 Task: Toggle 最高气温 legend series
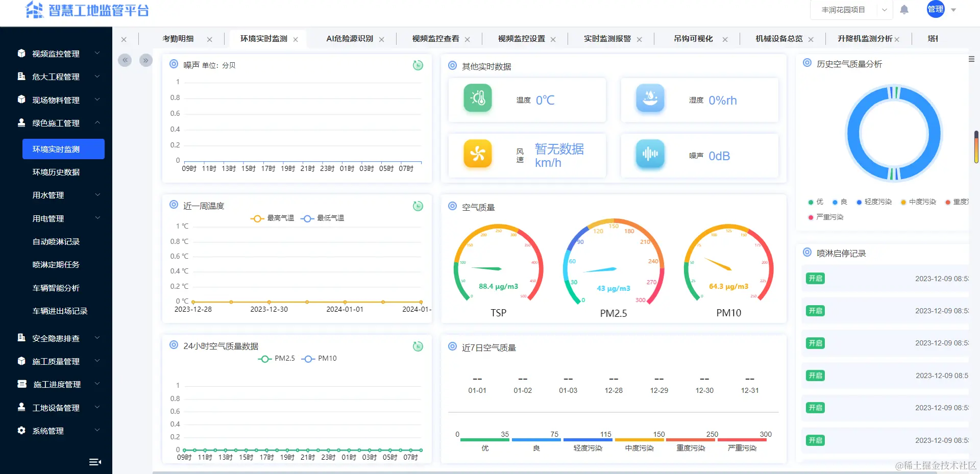pyautogui.click(x=272, y=218)
